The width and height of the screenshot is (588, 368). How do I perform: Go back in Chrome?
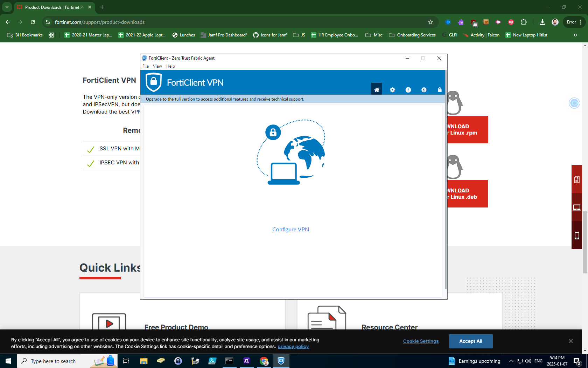8,22
